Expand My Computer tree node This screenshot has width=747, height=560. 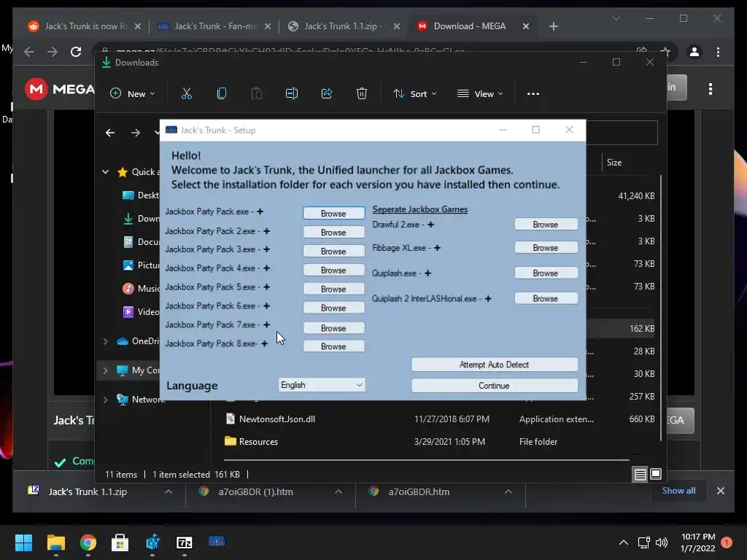pyautogui.click(x=105, y=370)
